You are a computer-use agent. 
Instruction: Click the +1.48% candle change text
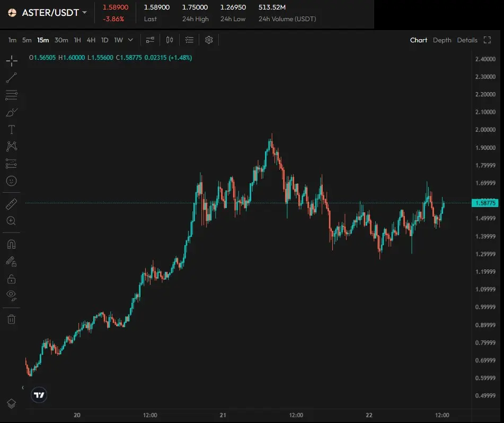pos(180,58)
